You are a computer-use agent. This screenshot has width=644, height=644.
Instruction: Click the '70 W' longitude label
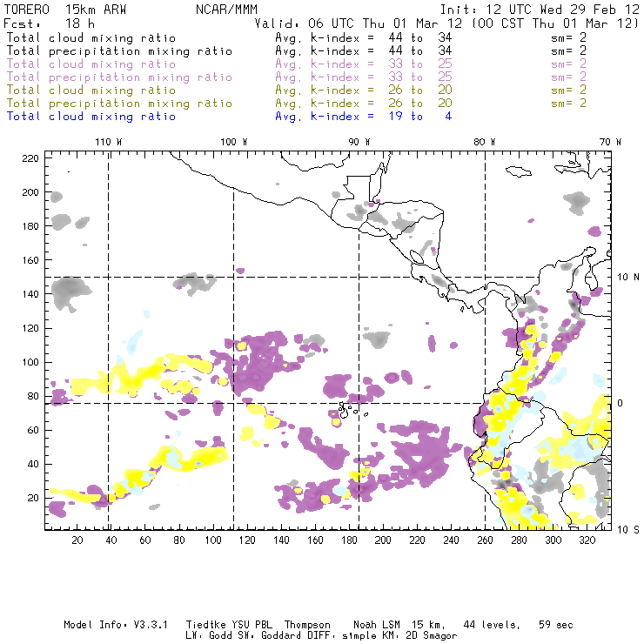[x=610, y=142]
